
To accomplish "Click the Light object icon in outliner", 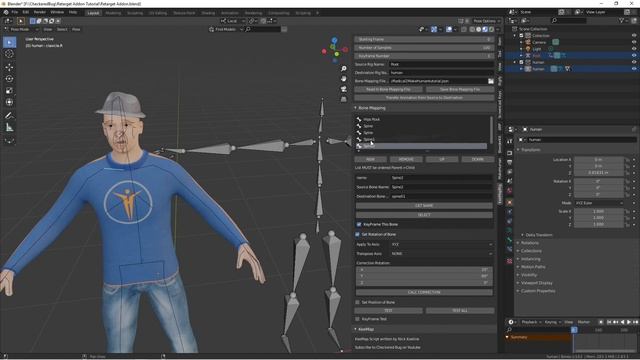I will pos(528,49).
